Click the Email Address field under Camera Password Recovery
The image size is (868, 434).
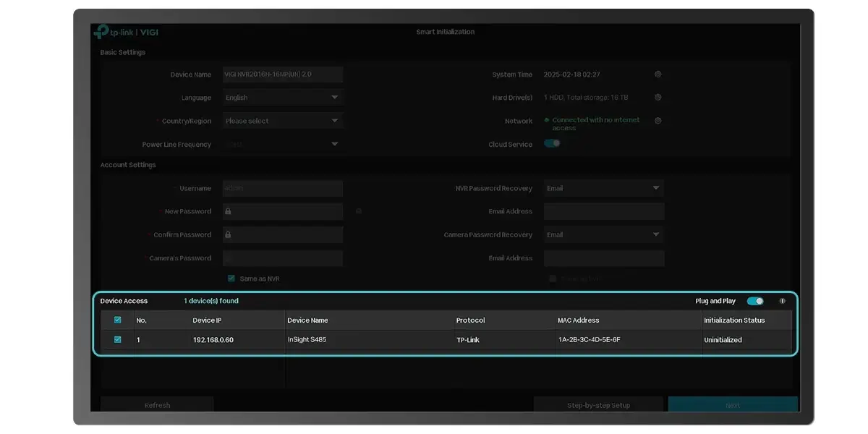click(x=604, y=258)
